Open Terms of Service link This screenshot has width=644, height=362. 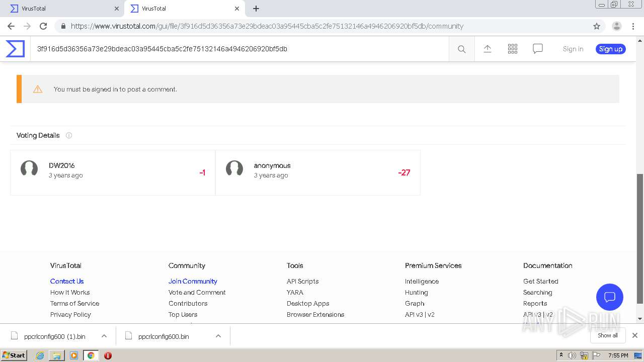click(x=74, y=303)
